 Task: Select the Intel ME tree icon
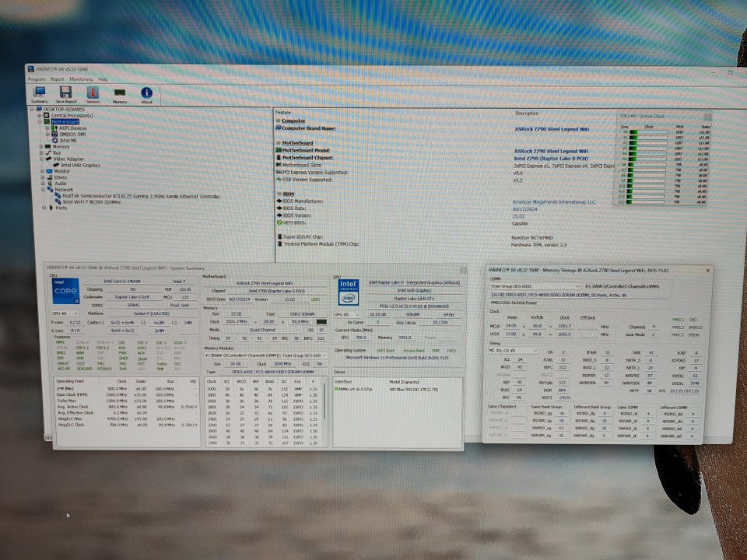pyautogui.click(x=54, y=140)
